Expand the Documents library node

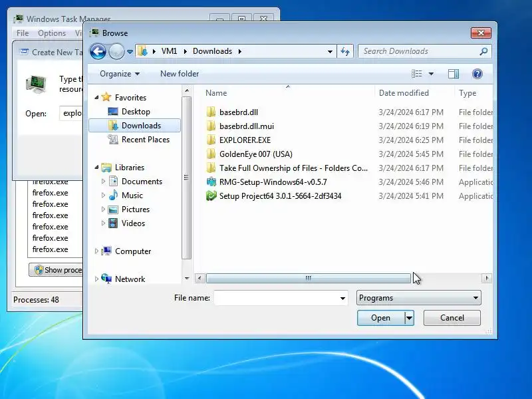(103, 181)
